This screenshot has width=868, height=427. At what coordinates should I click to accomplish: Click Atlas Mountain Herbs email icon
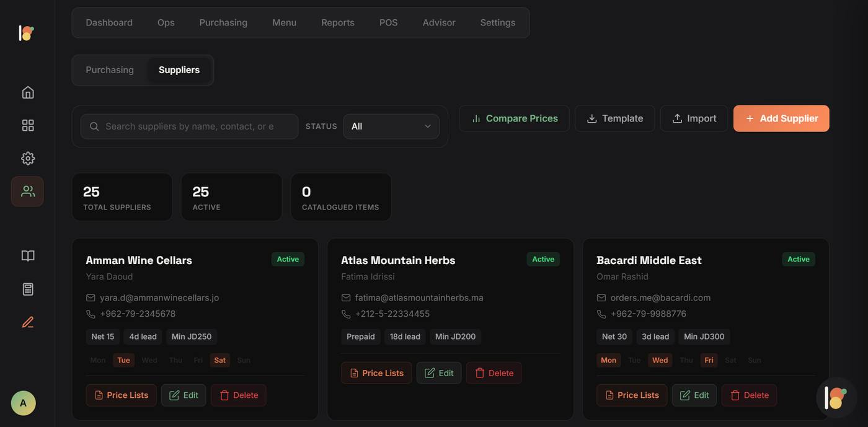click(x=346, y=297)
